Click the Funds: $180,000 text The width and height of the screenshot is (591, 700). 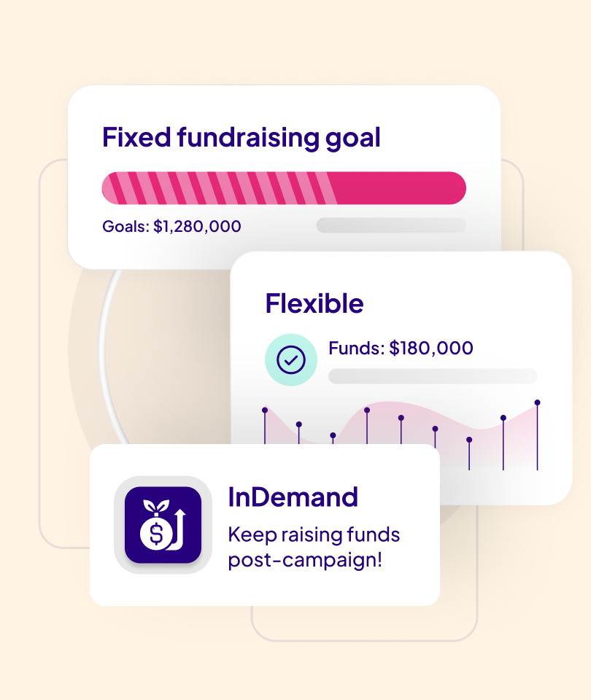[401, 349]
